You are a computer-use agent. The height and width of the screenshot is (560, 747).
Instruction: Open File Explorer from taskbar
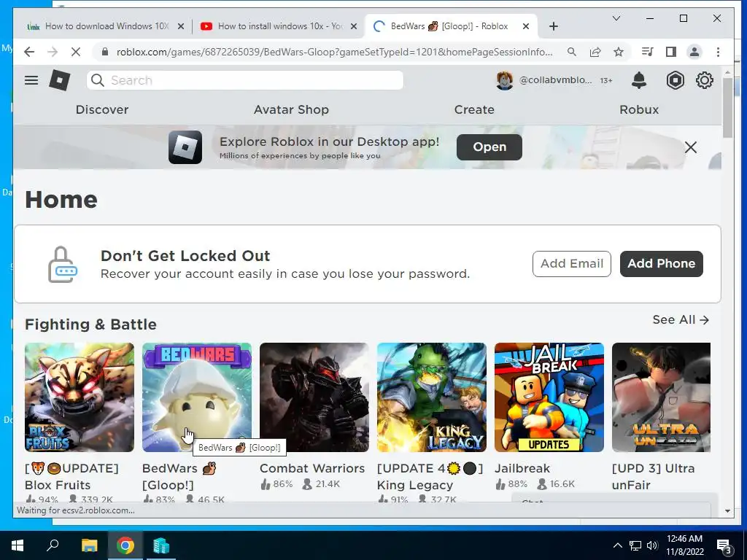(x=90, y=545)
